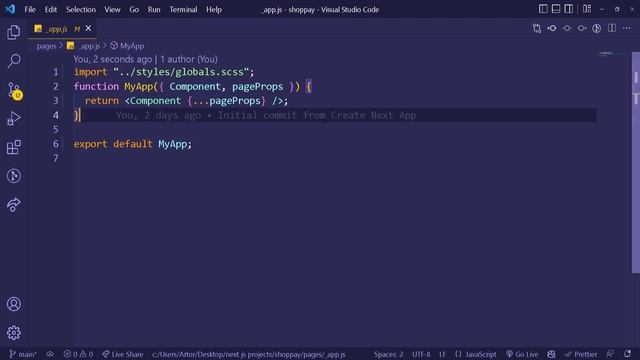Viewport: 640px width, 360px height.
Task: Open the Manage settings gear
Action: [13, 333]
